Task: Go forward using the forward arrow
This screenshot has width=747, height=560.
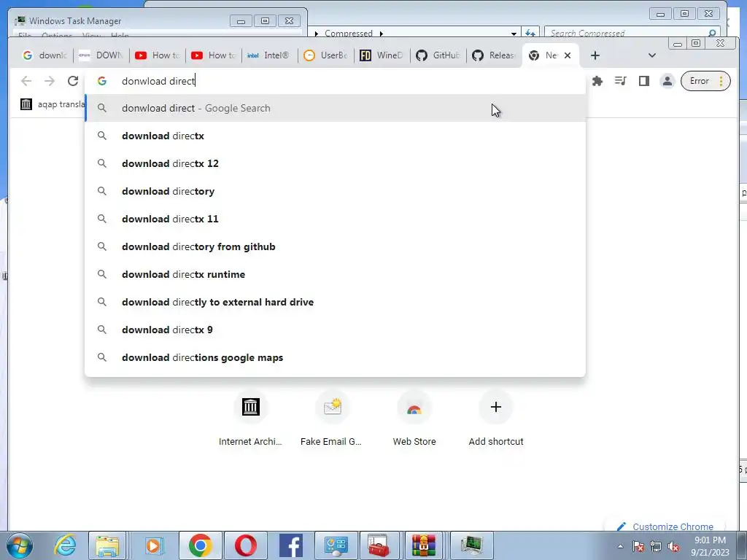Action: coord(50,81)
